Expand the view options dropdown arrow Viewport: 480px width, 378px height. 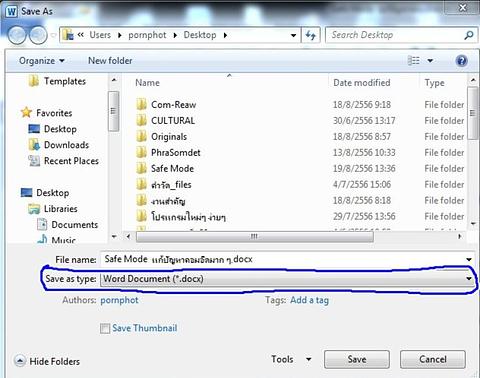(x=430, y=61)
